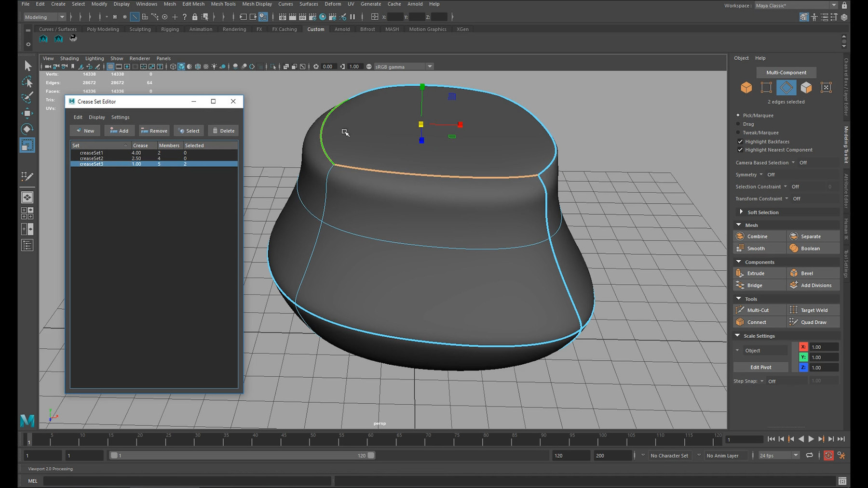Click frame 60 on the time slider
The image size is (868, 488).
370,439
